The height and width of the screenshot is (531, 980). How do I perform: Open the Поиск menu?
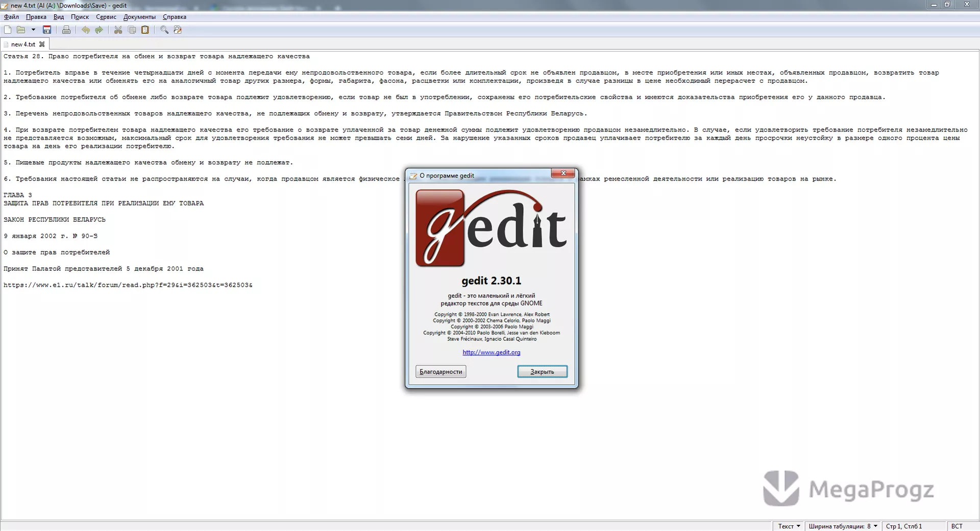80,17
